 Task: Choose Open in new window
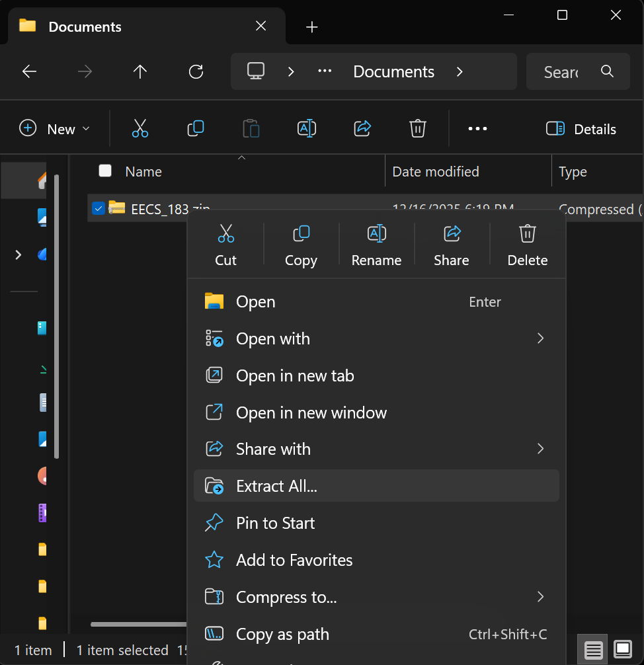[x=376, y=412]
